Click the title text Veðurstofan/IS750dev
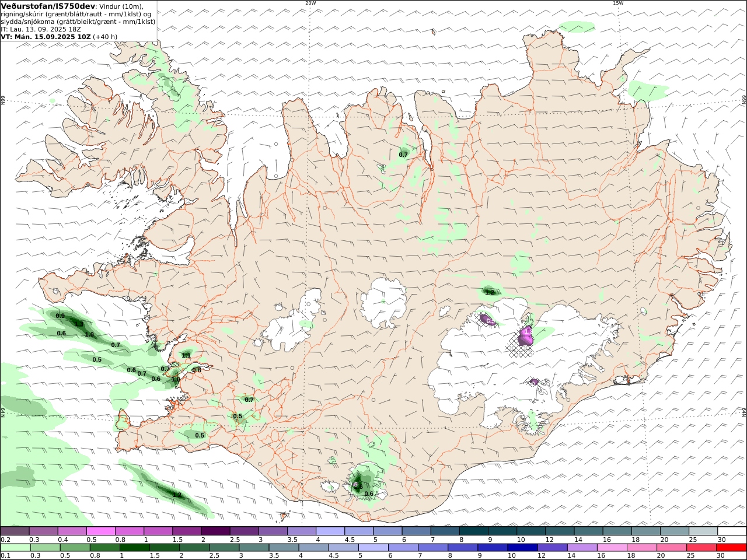The width and height of the screenshot is (747, 560). click(x=48, y=6)
